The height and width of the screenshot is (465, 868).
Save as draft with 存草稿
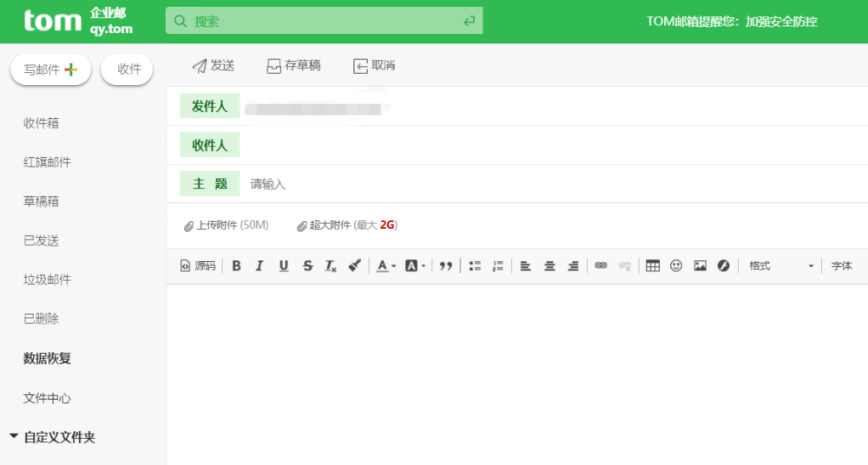click(293, 65)
